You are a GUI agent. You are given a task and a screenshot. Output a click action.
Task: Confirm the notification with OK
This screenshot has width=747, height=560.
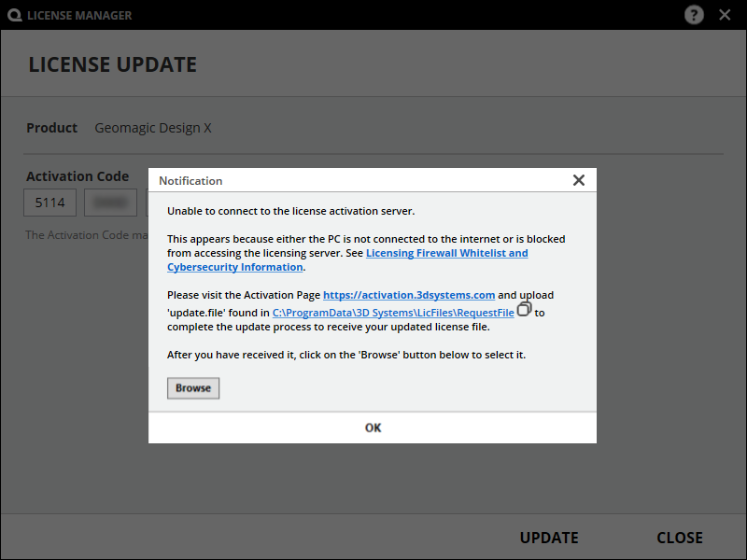click(373, 427)
